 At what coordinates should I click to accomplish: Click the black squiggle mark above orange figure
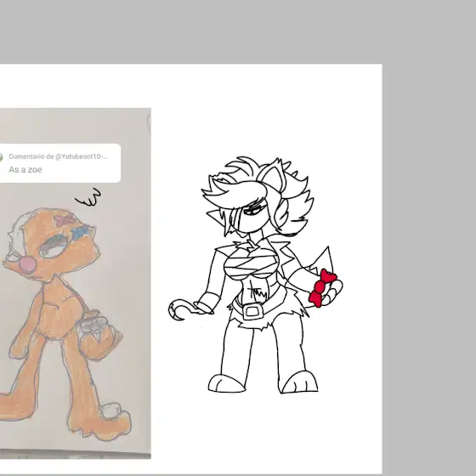click(88, 196)
